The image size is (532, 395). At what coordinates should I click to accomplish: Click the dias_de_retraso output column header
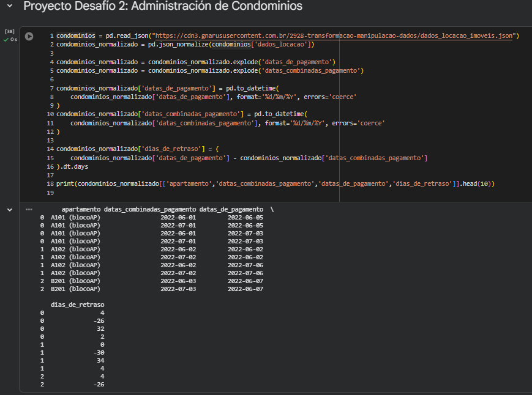(78, 305)
